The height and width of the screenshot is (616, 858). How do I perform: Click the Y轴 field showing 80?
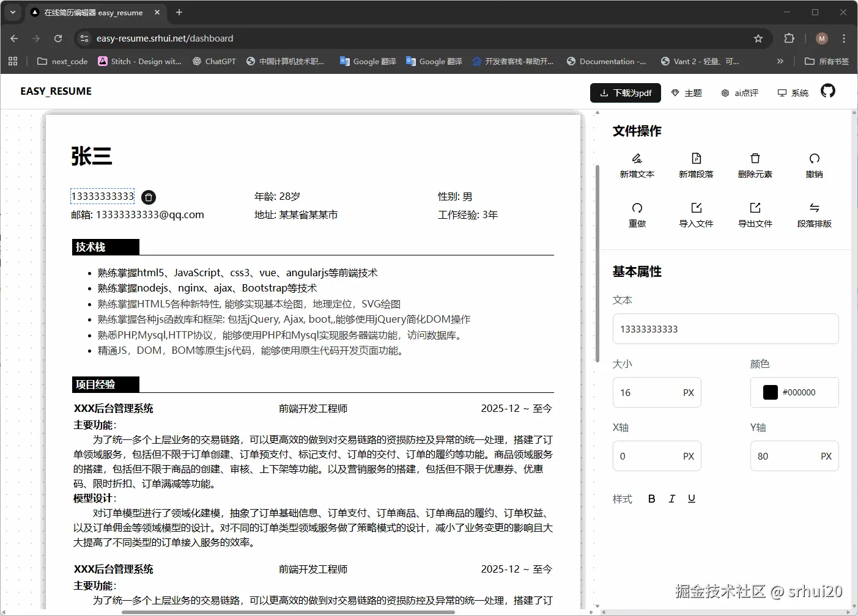pyautogui.click(x=794, y=456)
